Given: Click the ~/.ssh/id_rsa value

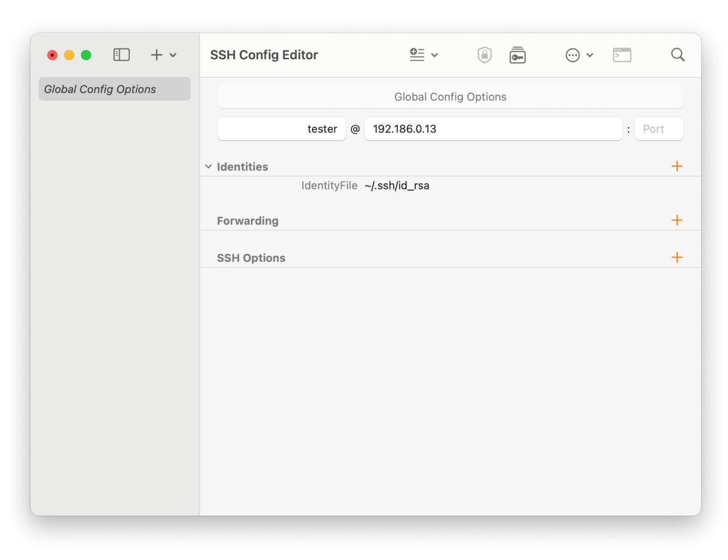Looking at the screenshot, I should coord(397,186).
